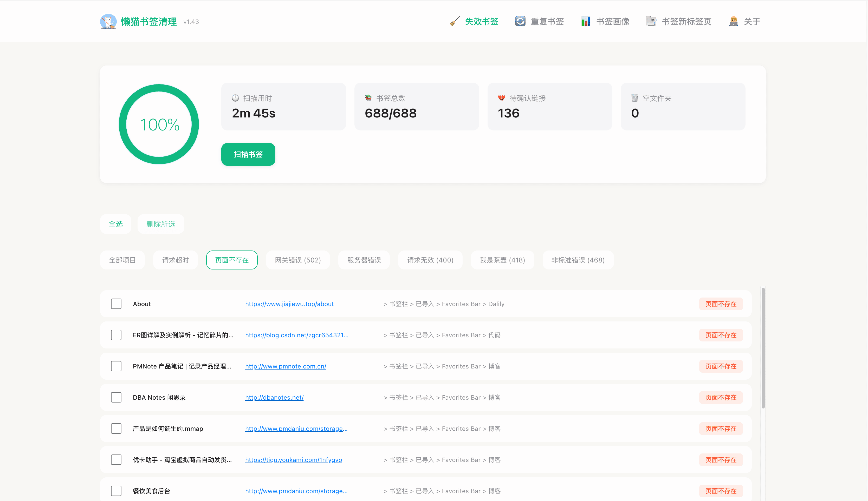This screenshot has height=501, width=868.
Task: Click the lazy cat app logo
Action: [x=108, y=21]
